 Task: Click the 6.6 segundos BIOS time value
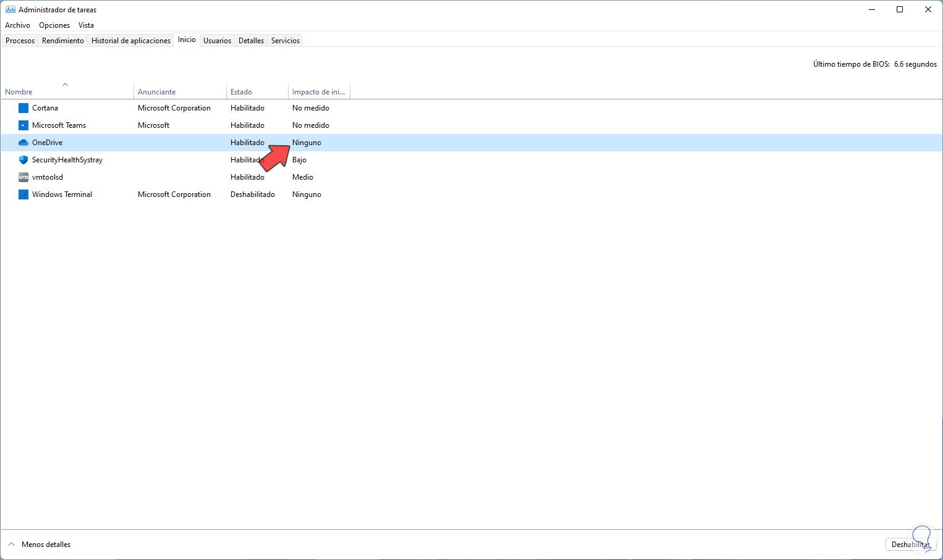(x=915, y=64)
